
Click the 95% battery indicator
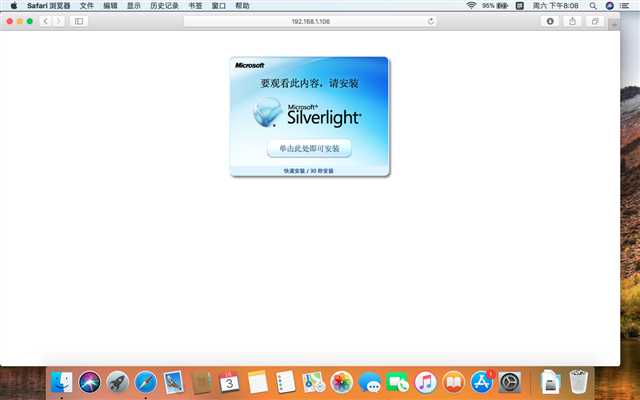(x=495, y=6)
